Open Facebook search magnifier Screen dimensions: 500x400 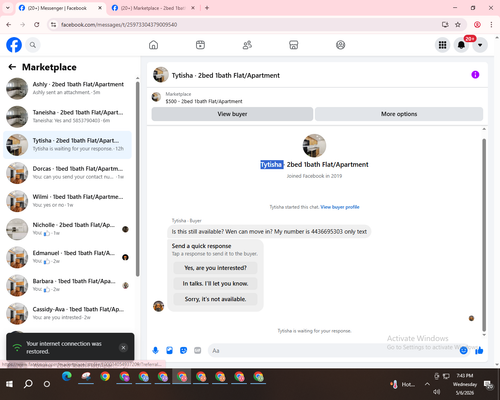(33, 45)
